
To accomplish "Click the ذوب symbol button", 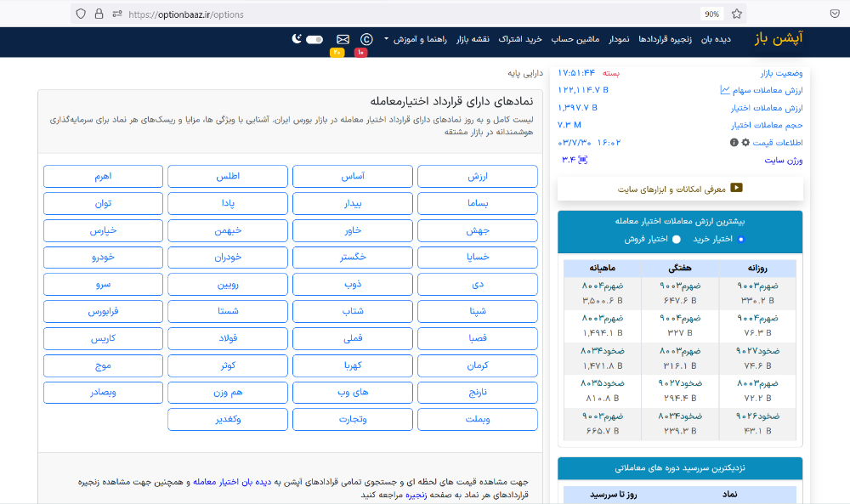I will [353, 285].
